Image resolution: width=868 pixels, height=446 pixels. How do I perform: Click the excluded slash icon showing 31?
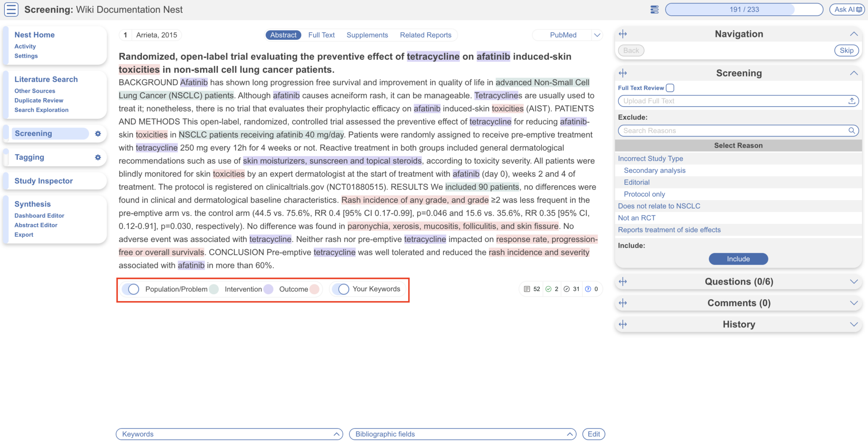567,289
